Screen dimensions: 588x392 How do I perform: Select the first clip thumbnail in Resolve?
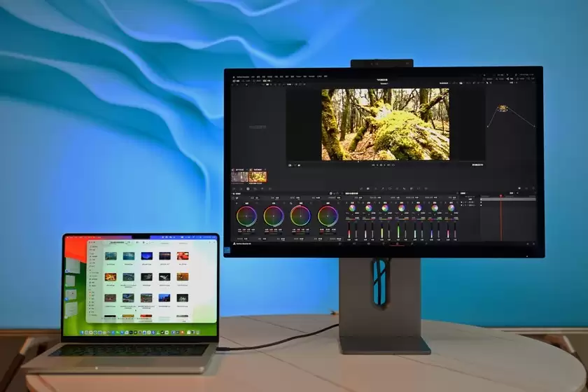click(239, 176)
